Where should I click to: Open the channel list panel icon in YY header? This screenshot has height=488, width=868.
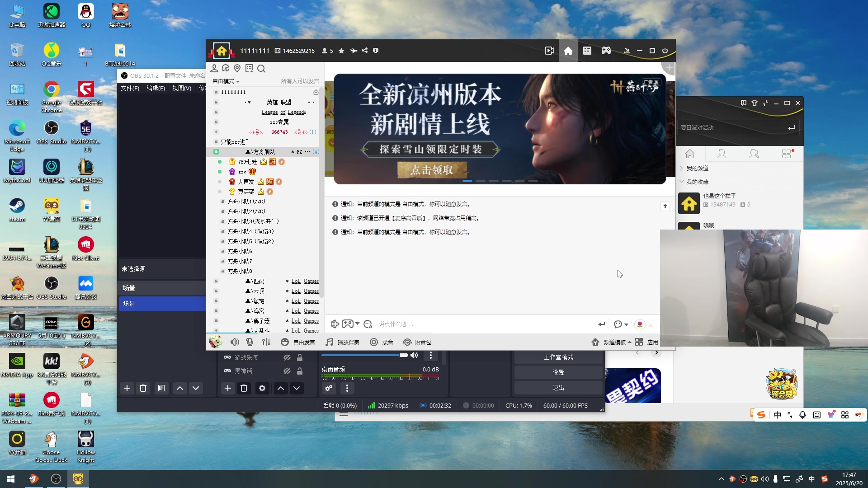[x=587, y=51]
